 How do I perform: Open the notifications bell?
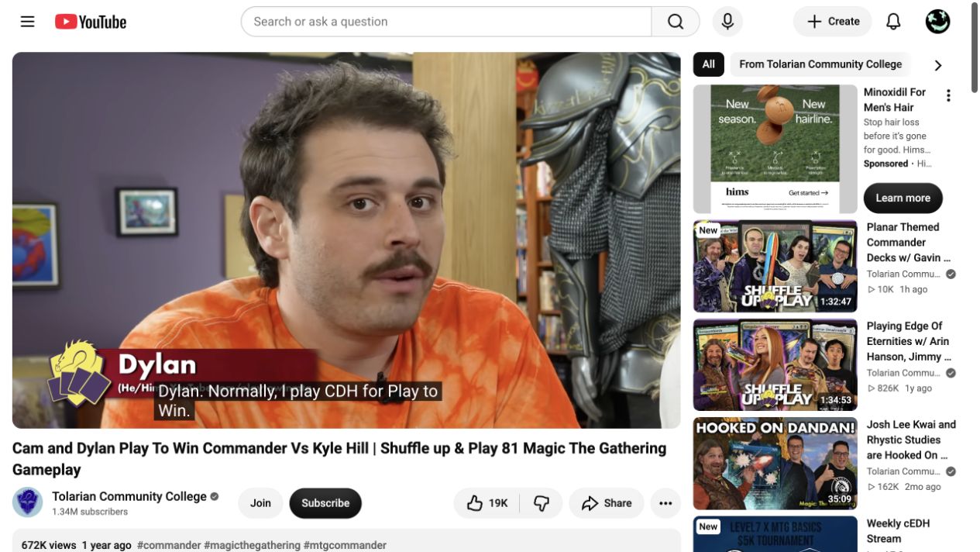893,22
